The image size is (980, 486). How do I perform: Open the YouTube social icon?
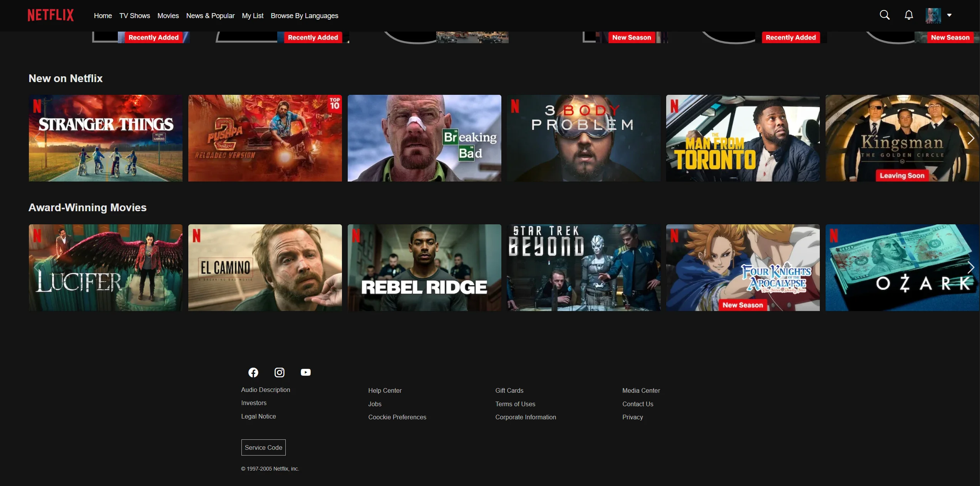(305, 372)
